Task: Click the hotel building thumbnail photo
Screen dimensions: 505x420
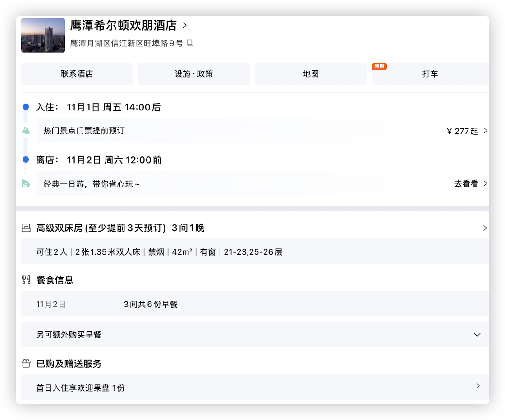Action: pyautogui.click(x=43, y=35)
